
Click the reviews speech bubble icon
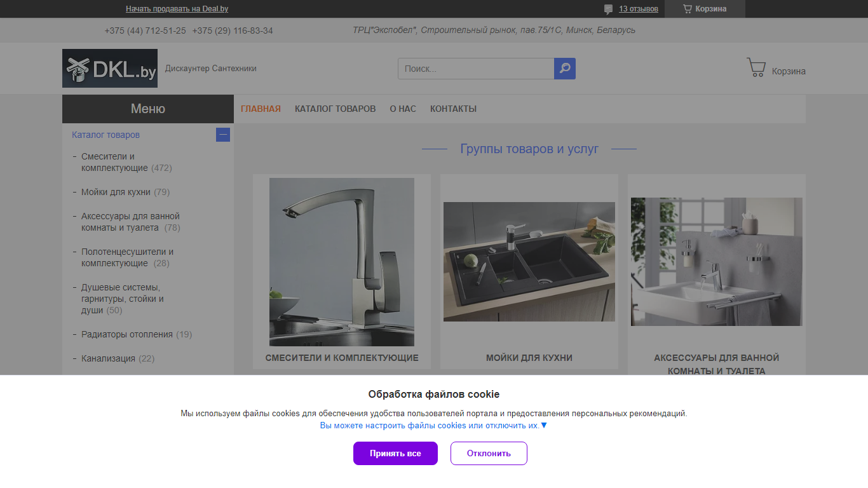pyautogui.click(x=608, y=9)
